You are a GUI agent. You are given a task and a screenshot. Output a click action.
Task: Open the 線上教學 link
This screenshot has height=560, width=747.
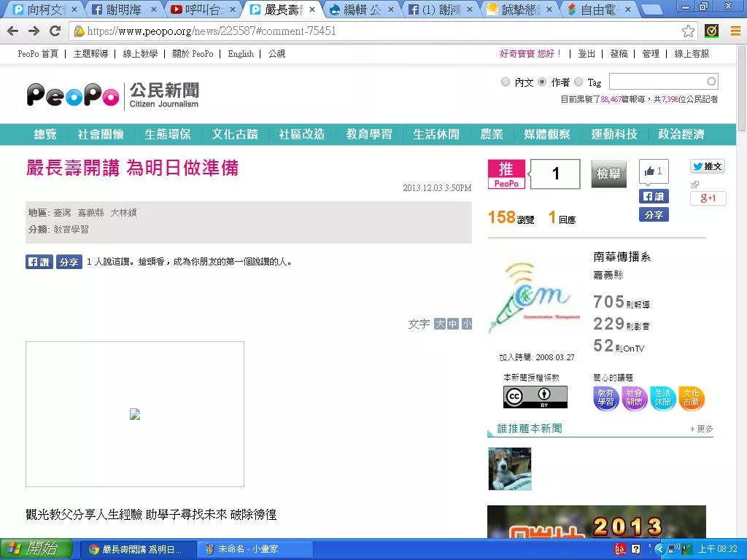click(x=140, y=54)
